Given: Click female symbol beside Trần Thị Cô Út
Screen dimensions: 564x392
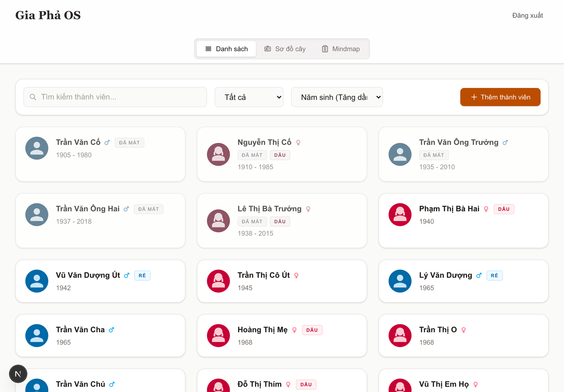Looking at the screenshot, I should pyautogui.click(x=296, y=276).
